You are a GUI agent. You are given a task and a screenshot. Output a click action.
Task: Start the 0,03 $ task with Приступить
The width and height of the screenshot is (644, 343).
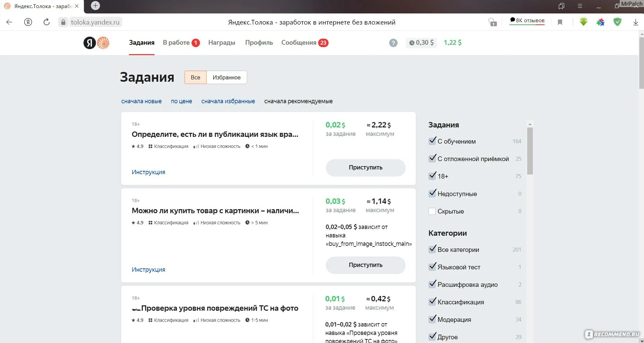366,265
